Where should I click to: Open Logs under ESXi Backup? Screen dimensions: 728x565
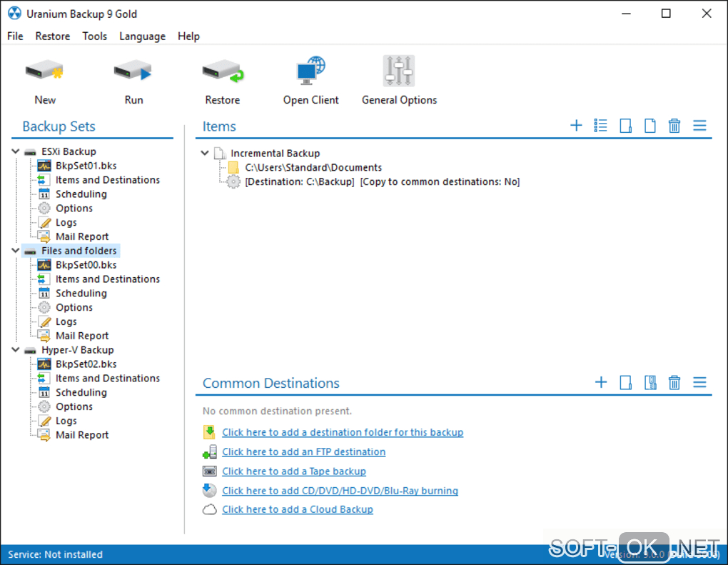click(x=66, y=223)
